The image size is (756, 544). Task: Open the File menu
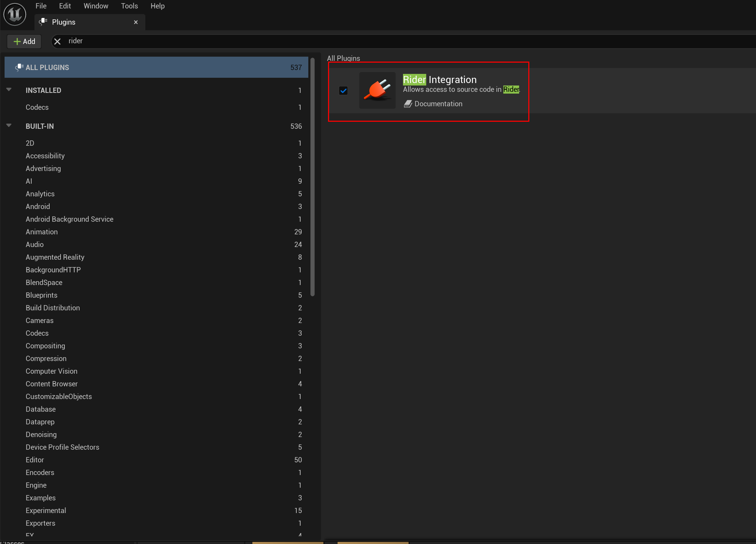click(x=41, y=6)
